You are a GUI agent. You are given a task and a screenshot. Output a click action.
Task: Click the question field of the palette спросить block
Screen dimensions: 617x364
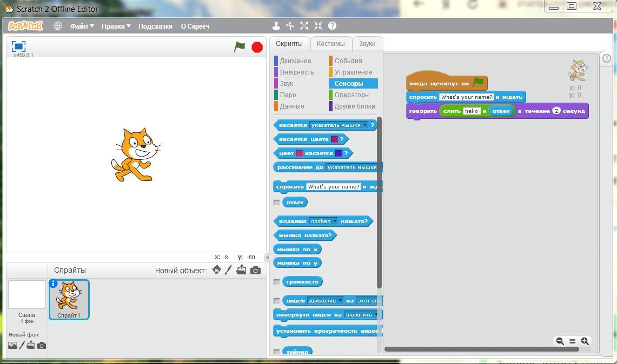point(333,187)
